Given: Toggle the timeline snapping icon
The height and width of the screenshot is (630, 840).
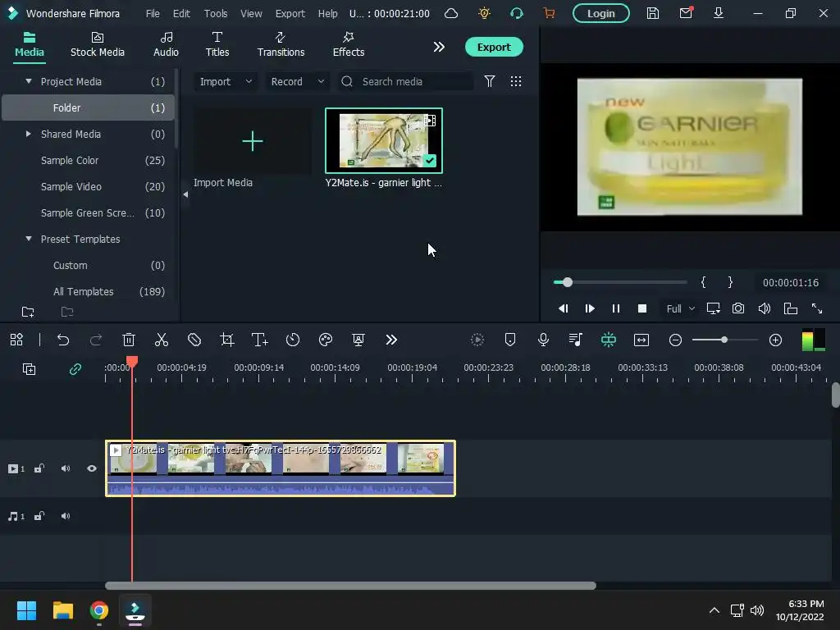Looking at the screenshot, I should [x=609, y=340].
